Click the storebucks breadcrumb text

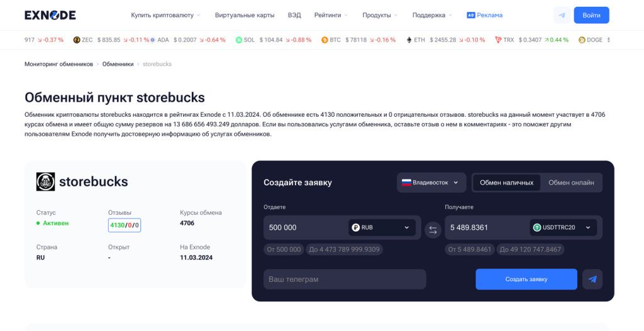coord(157,64)
